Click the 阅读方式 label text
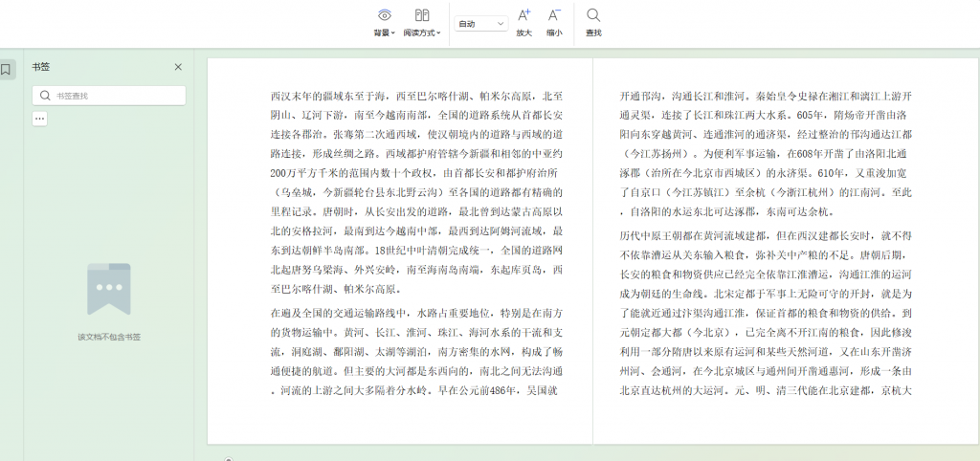Image resolution: width=980 pixels, height=461 pixels. pyautogui.click(x=419, y=33)
